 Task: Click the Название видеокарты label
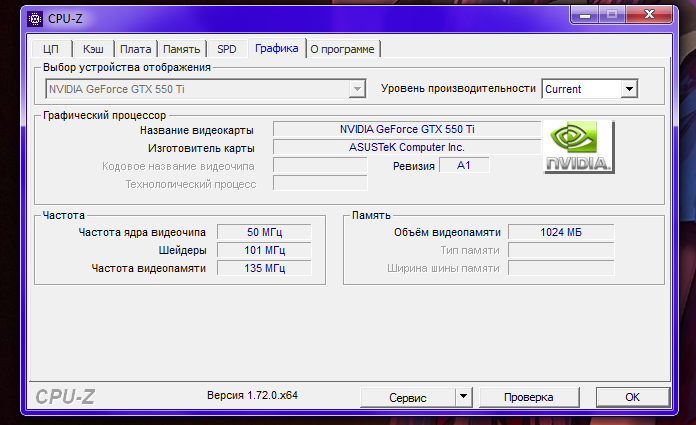(x=197, y=130)
